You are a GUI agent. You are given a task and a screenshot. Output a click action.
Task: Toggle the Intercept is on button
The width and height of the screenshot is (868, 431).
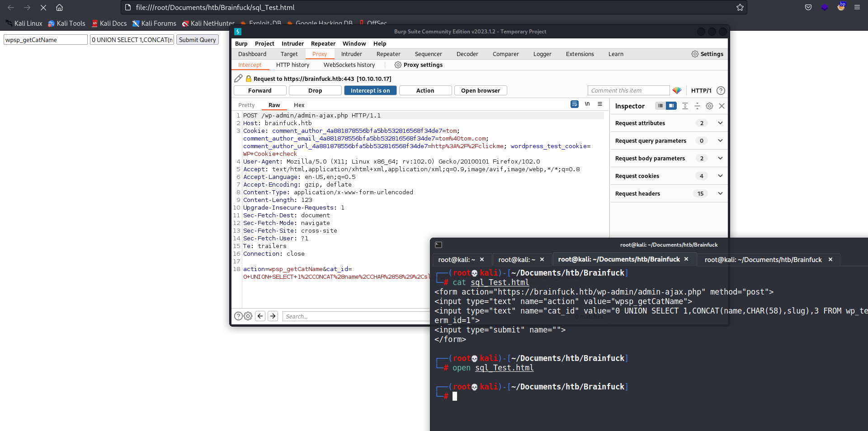370,90
